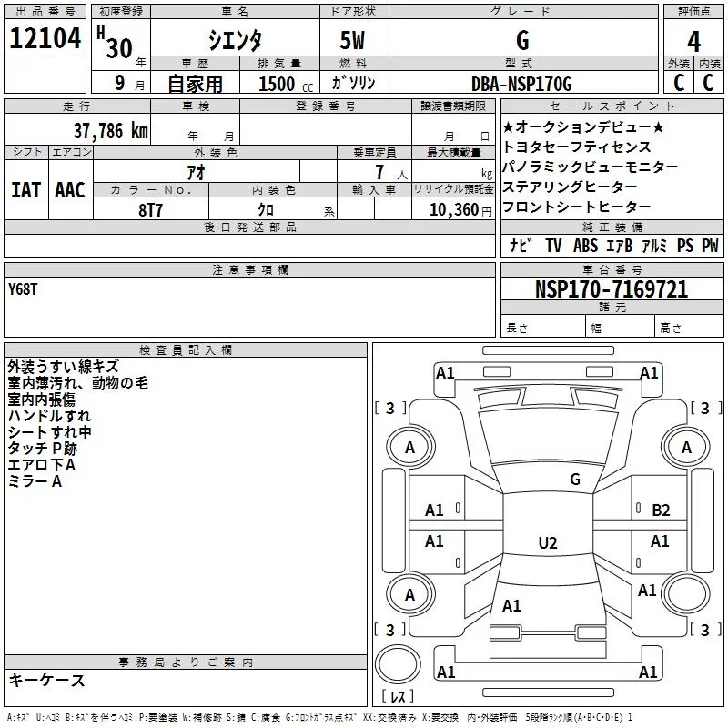Click the B2 mark on car diagram
This screenshot has width=728, height=728.
click(661, 511)
